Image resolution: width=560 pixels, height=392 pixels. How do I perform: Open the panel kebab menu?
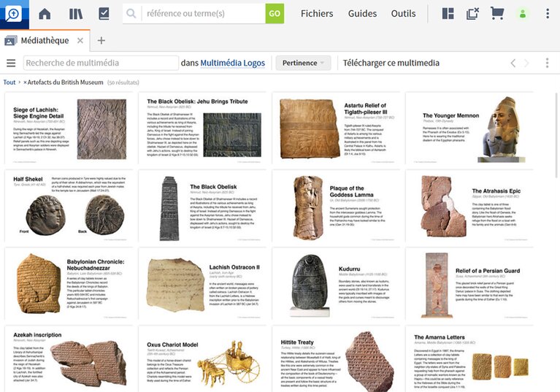[x=547, y=64]
